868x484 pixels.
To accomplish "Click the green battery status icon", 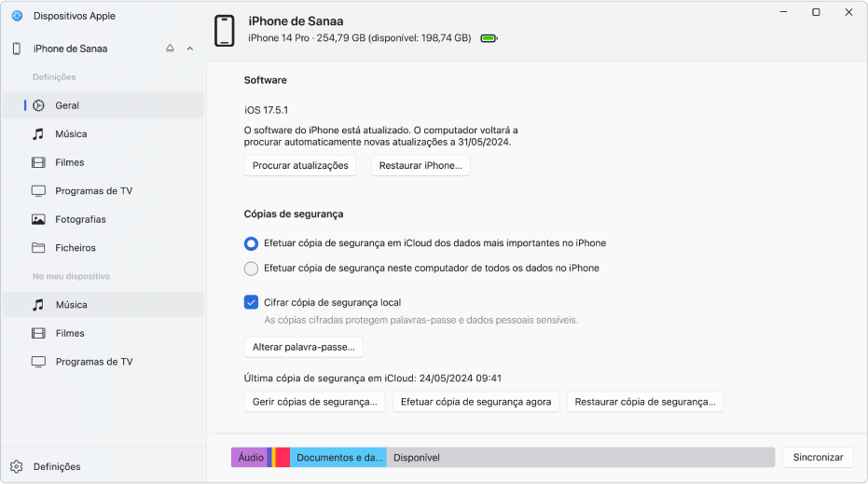I will pos(489,38).
